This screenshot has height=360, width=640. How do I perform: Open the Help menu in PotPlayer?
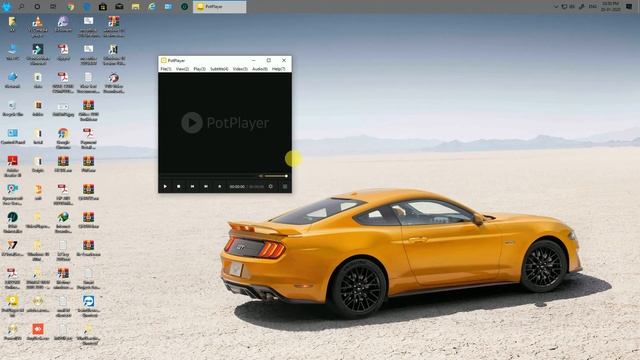click(x=278, y=69)
